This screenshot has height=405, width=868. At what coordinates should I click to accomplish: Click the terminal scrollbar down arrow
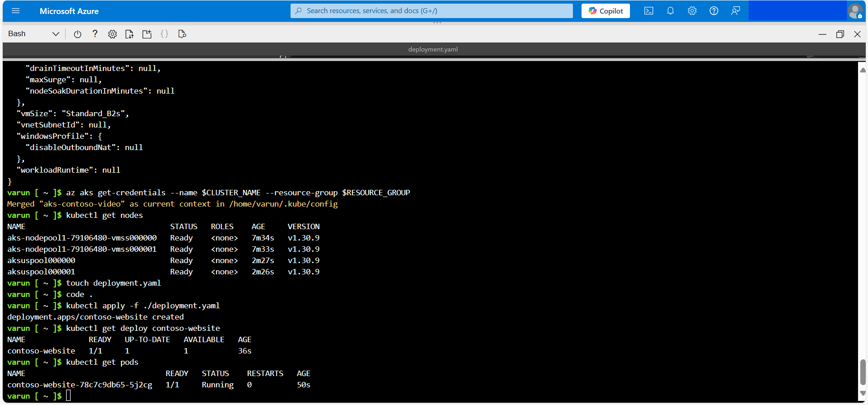tap(863, 393)
